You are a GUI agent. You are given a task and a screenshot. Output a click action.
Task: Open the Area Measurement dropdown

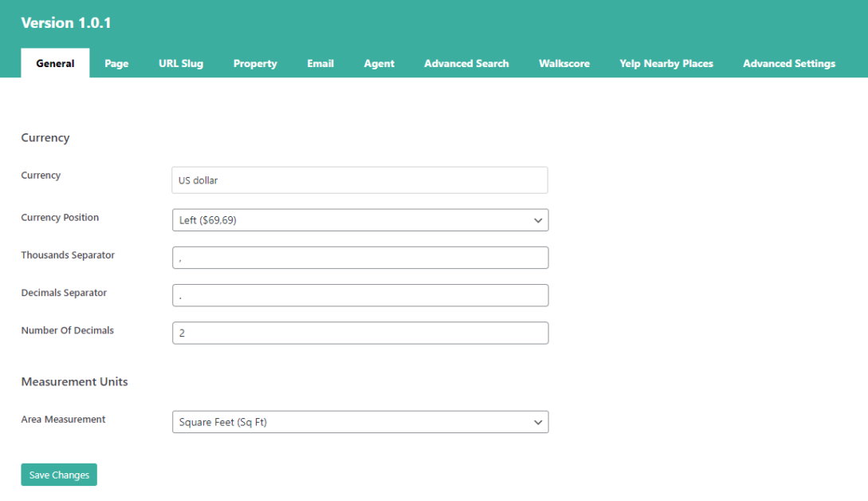pyautogui.click(x=359, y=422)
